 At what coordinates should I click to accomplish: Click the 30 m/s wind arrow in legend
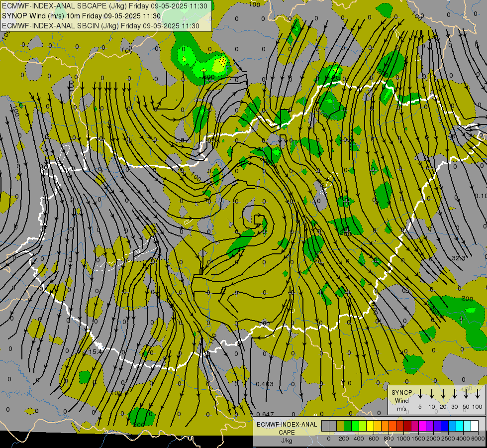(x=454, y=394)
